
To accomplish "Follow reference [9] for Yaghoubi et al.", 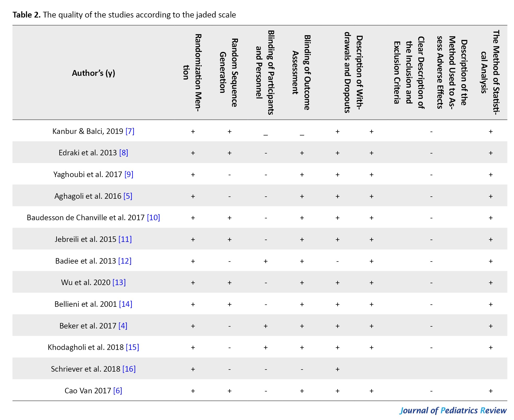I will [x=129, y=174].
